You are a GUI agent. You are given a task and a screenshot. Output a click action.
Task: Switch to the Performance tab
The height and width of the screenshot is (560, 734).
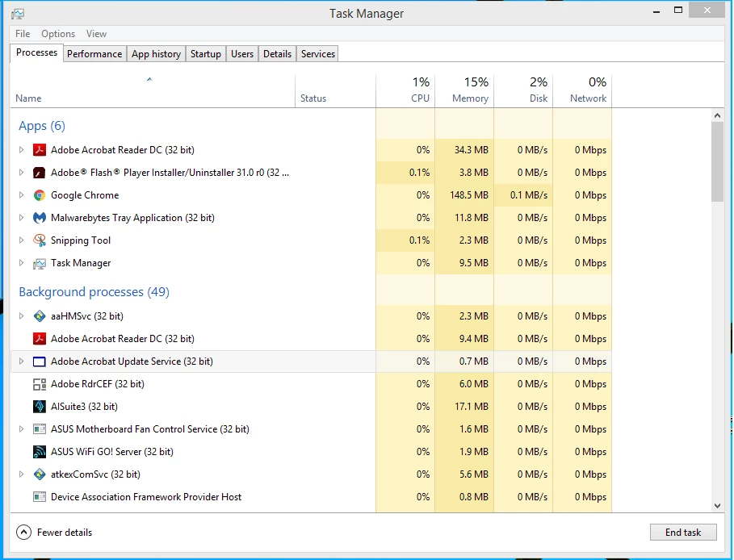point(94,54)
